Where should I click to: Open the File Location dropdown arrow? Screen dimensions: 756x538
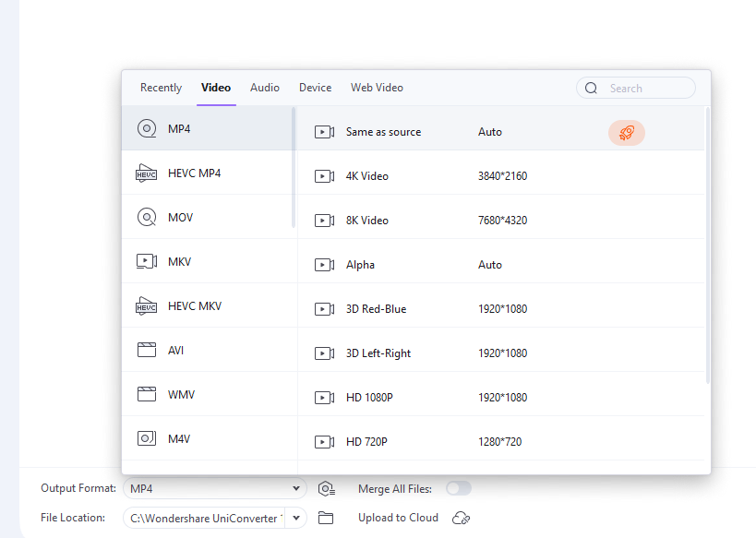click(x=296, y=518)
